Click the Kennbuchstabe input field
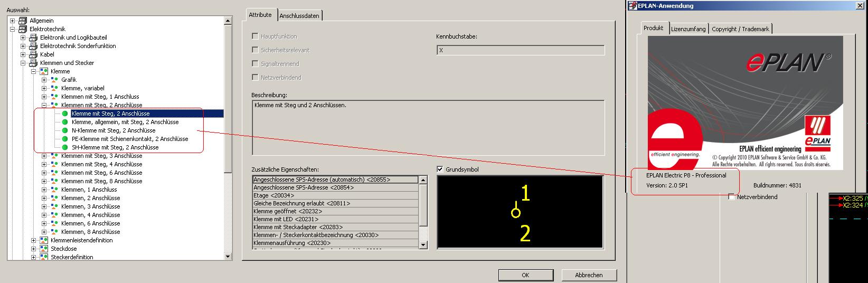The height and width of the screenshot is (283, 868). tap(521, 50)
